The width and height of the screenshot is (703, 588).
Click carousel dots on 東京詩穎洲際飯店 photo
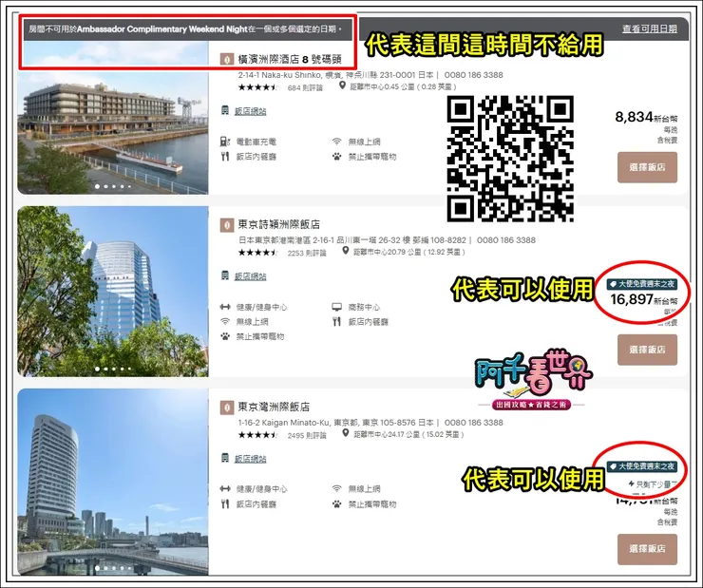[113, 369]
